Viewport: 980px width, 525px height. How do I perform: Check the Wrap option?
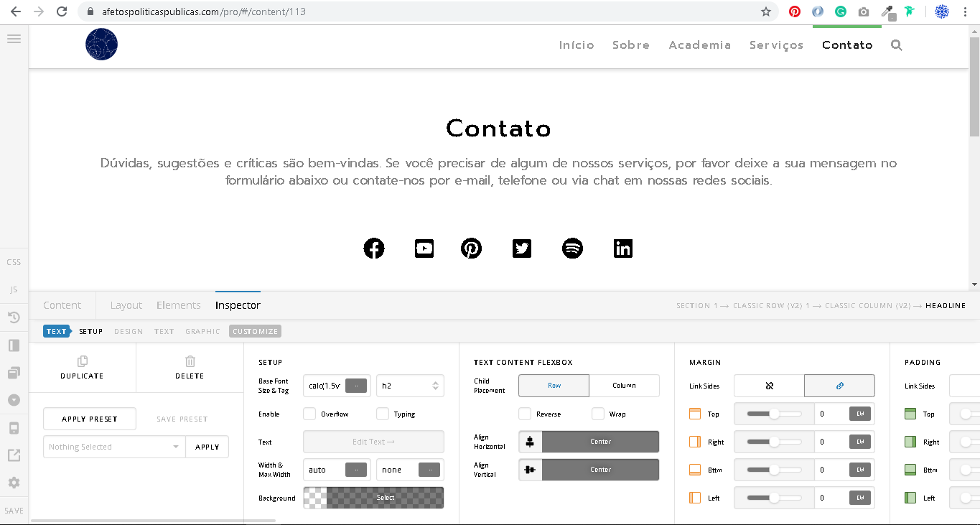(598, 414)
